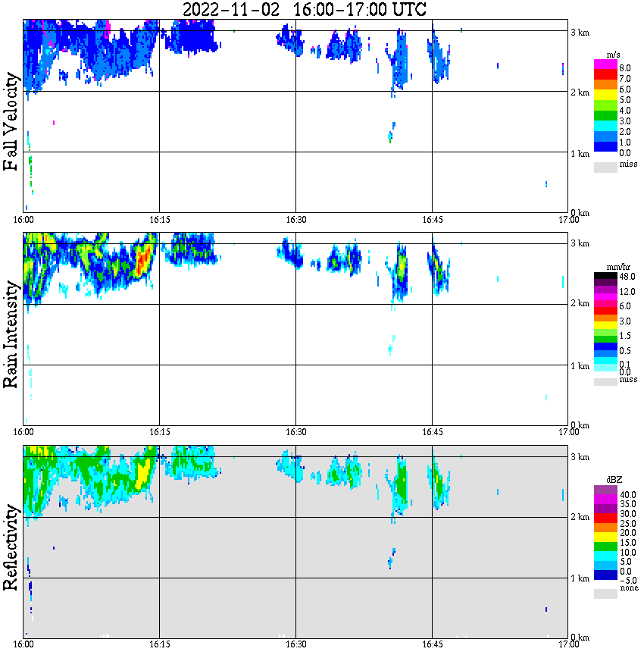Select the Rain Intensity axis title

pyautogui.click(x=11, y=334)
